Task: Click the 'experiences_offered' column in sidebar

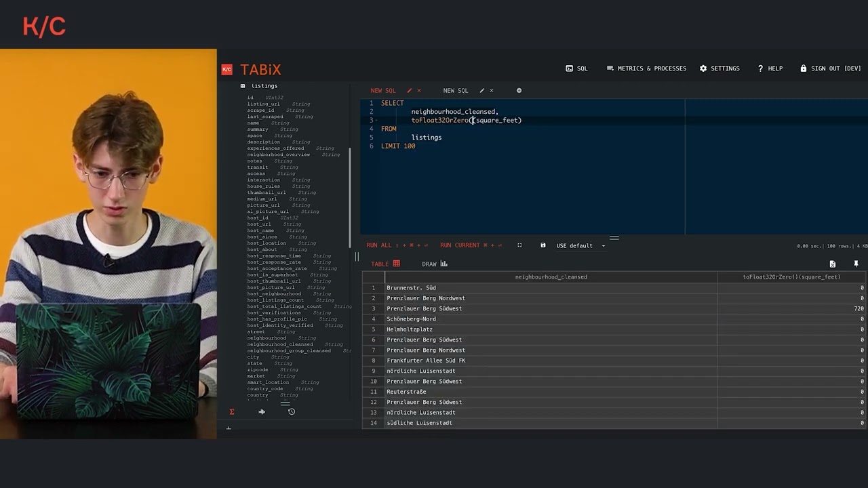Action: (275, 148)
